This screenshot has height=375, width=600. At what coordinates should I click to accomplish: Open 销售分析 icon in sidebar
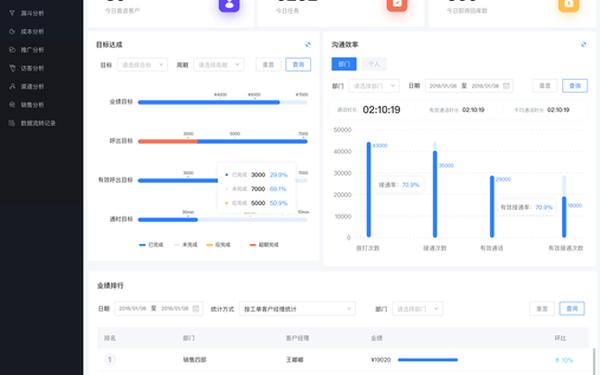pos(12,104)
